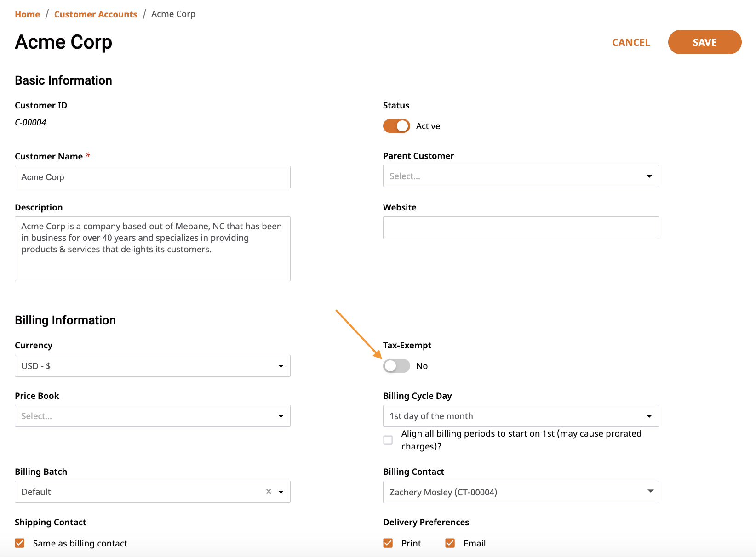Go to the Home breadcrumb

tap(28, 14)
